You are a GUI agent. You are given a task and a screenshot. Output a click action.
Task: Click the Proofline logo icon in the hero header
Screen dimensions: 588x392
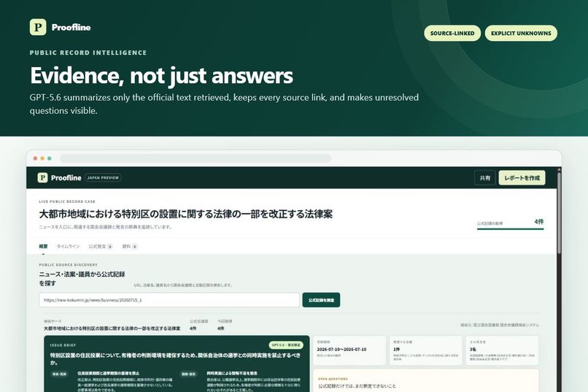pyautogui.click(x=38, y=27)
